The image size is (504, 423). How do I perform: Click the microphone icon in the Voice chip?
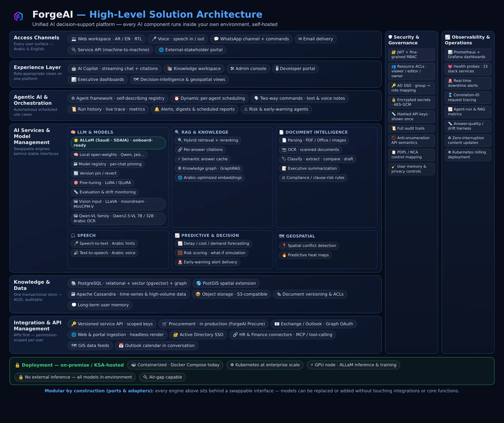click(154, 39)
